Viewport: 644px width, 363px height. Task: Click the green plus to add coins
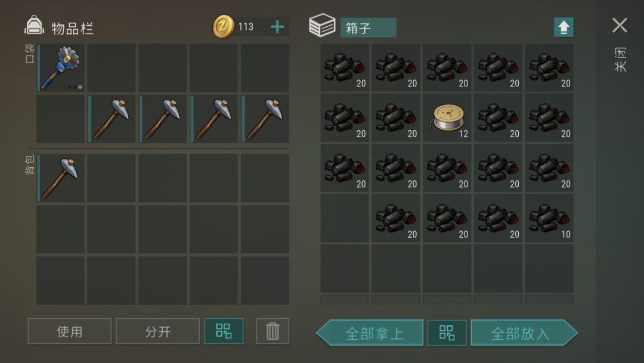[x=277, y=27]
